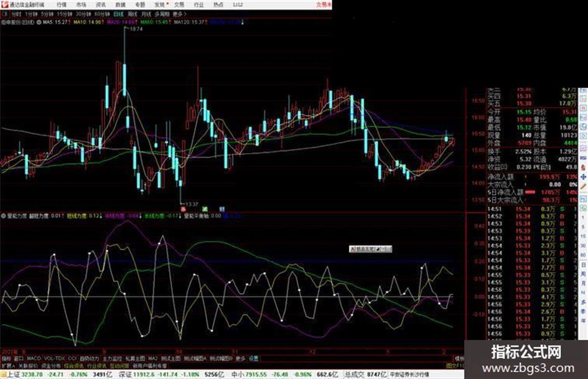Open the 数据 menu
The image size is (588, 379).
(120, 4)
